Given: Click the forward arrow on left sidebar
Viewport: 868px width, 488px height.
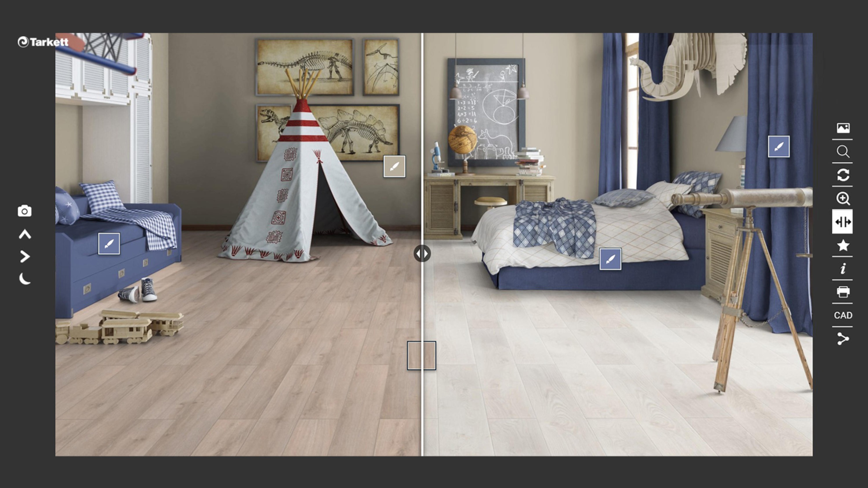Looking at the screenshot, I should 24,256.
